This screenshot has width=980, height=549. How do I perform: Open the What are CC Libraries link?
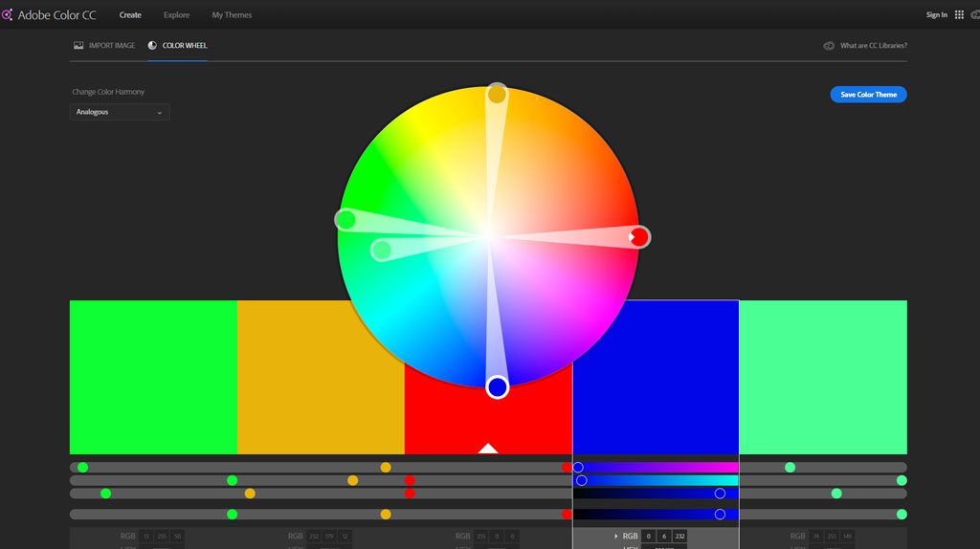[873, 46]
